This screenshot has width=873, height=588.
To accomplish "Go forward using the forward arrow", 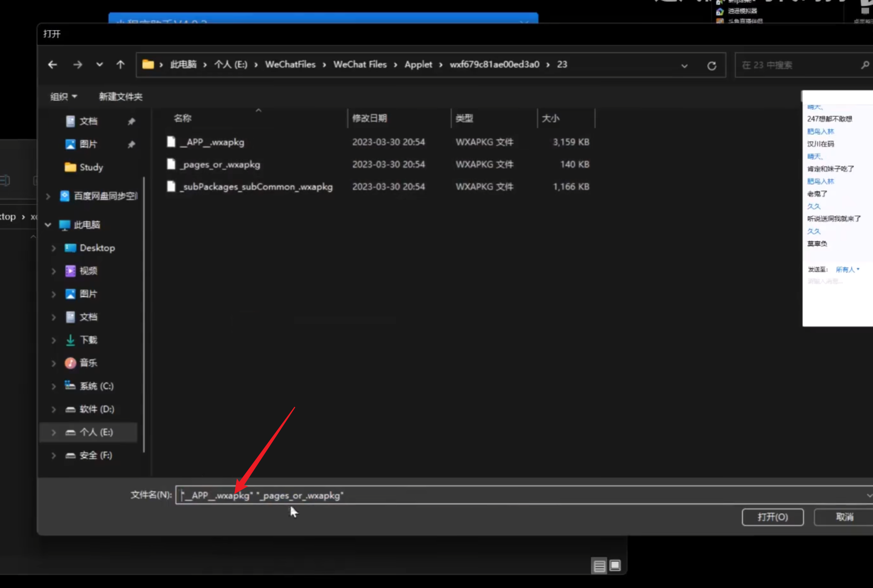I will point(78,65).
